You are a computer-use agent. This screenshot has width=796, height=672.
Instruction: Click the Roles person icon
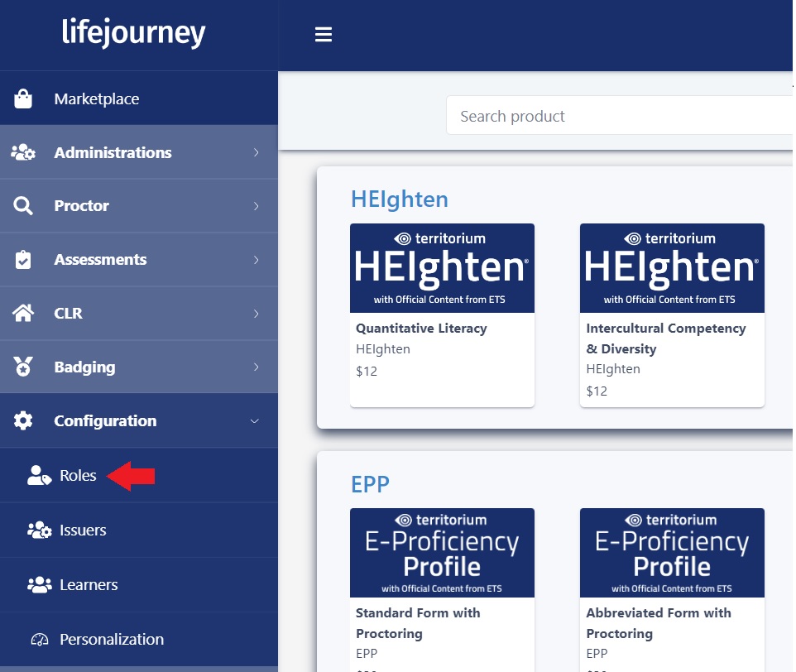click(38, 475)
